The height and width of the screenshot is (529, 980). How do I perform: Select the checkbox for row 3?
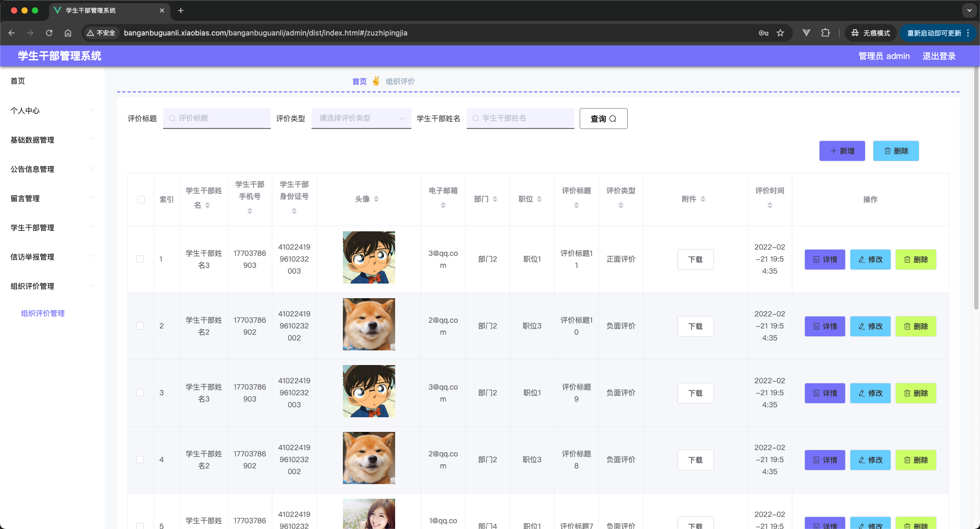point(140,393)
